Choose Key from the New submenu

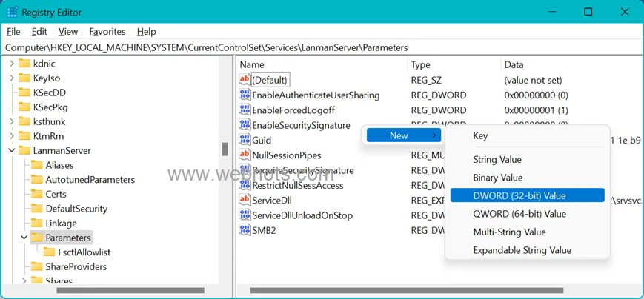(528, 135)
